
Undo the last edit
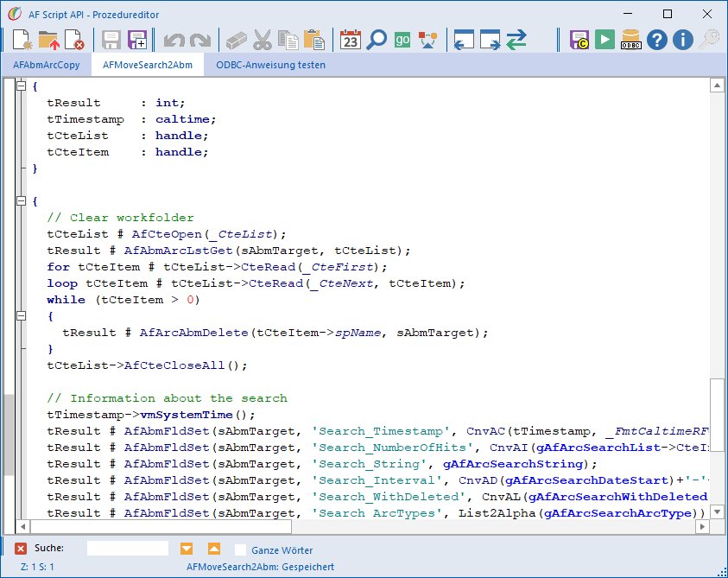[x=174, y=40]
